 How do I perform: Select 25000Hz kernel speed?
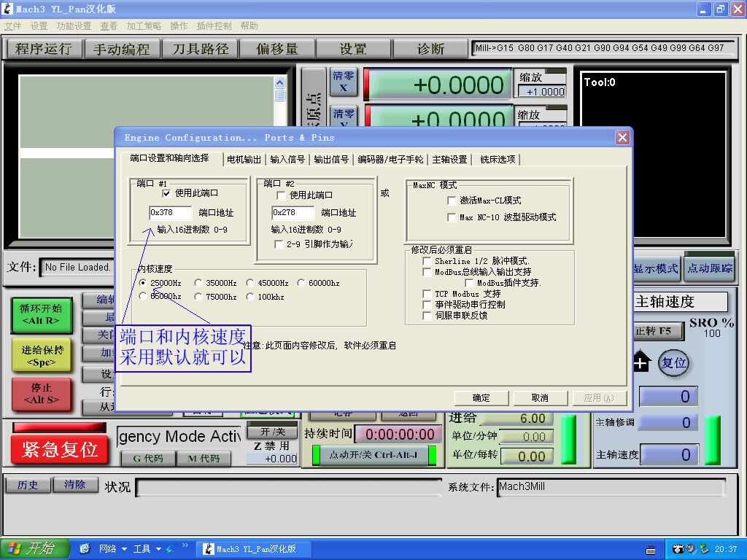click(x=142, y=283)
